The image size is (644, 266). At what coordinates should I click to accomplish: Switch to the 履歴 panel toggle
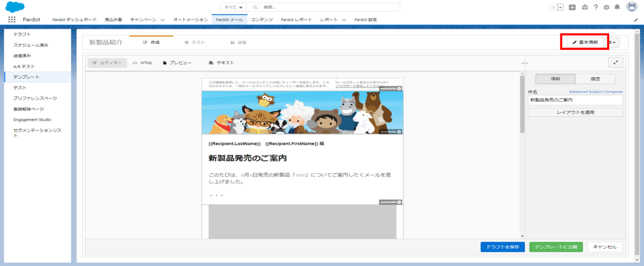595,79
